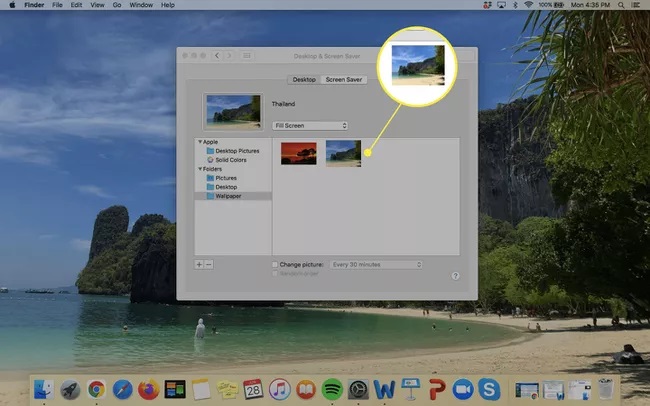Remove folder with minus button

pyautogui.click(x=209, y=265)
